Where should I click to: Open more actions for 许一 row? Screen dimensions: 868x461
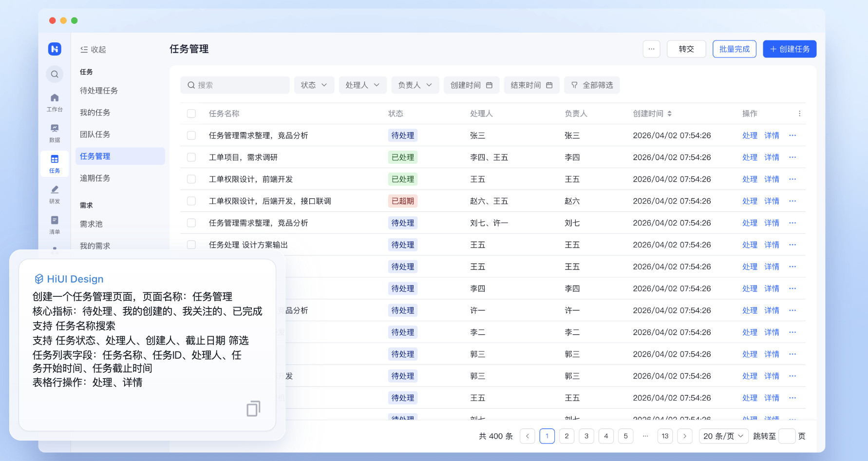(793, 310)
